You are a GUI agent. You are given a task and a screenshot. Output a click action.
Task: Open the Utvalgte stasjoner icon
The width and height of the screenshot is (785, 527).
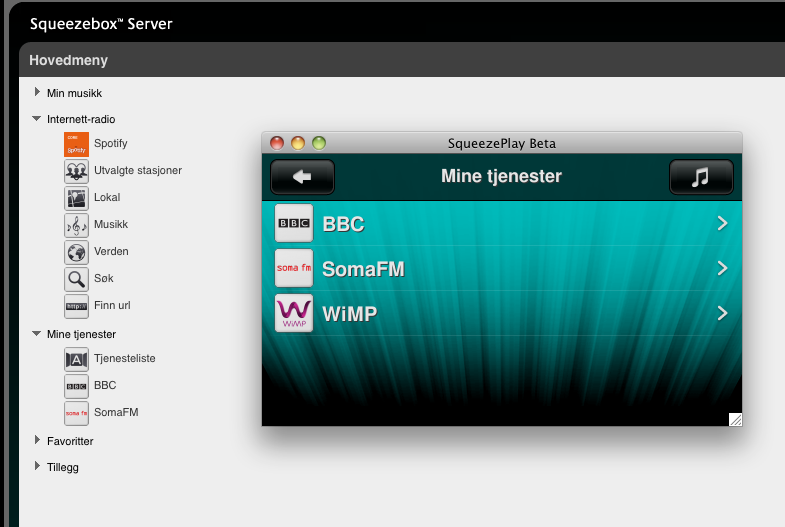coord(76,171)
